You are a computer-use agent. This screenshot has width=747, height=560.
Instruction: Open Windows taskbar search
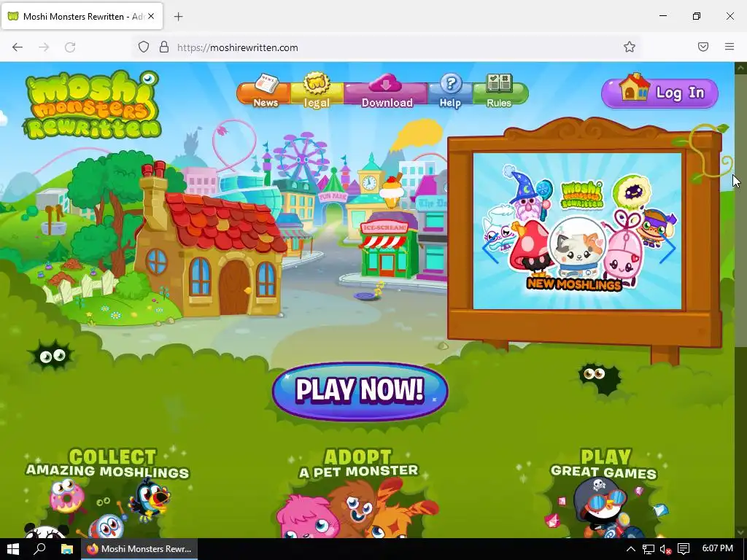tap(39, 549)
